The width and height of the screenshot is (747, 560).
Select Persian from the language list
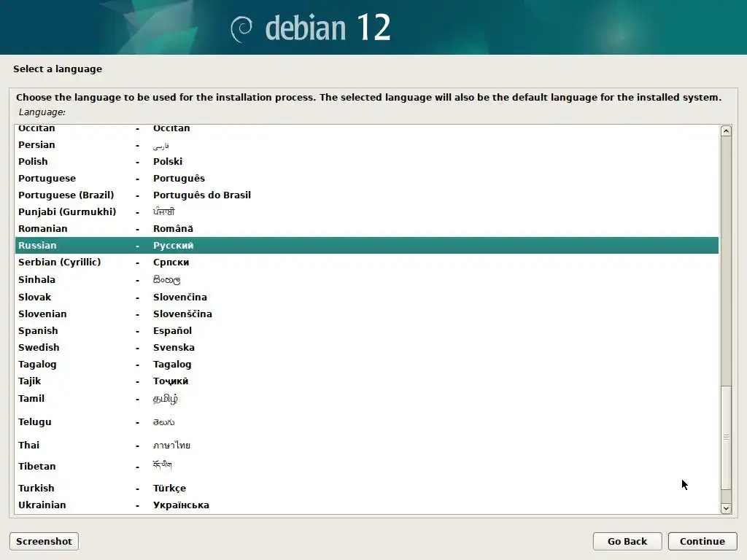[366, 145]
